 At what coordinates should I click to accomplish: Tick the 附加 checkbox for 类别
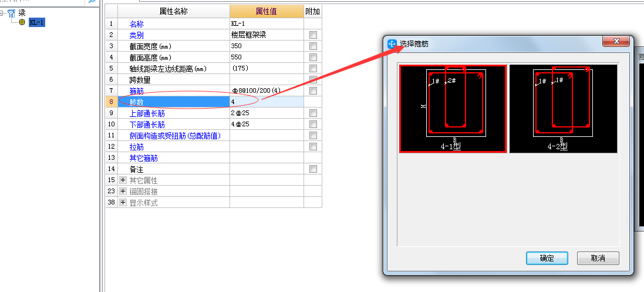tap(313, 35)
